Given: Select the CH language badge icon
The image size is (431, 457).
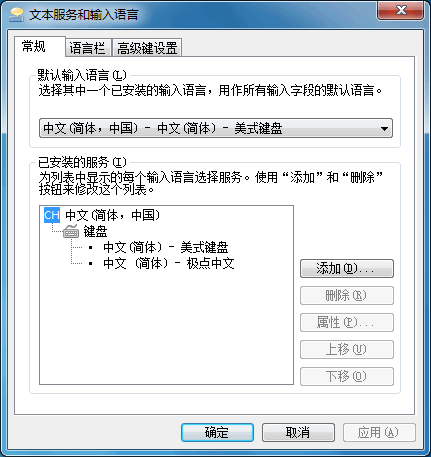Looking at the screenshot, I should point(52,215).
